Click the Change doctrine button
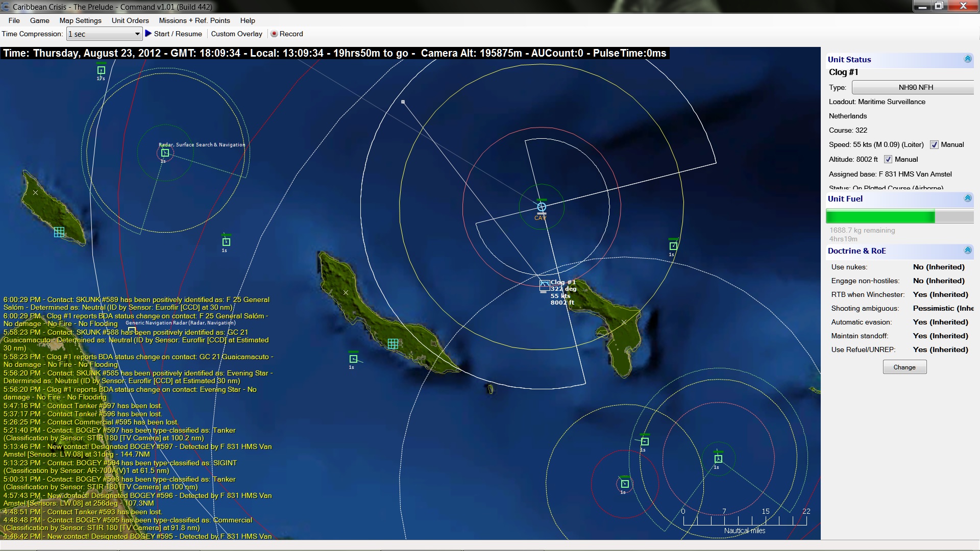The width and height of the screenshot is (980, 551). 904,367
